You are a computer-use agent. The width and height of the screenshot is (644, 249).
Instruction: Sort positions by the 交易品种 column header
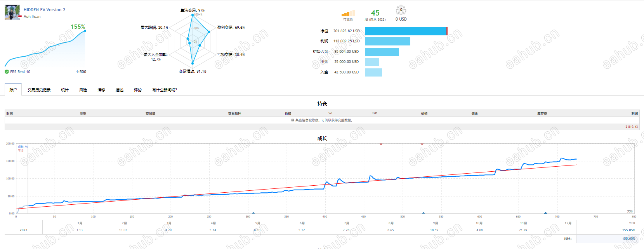234,113
